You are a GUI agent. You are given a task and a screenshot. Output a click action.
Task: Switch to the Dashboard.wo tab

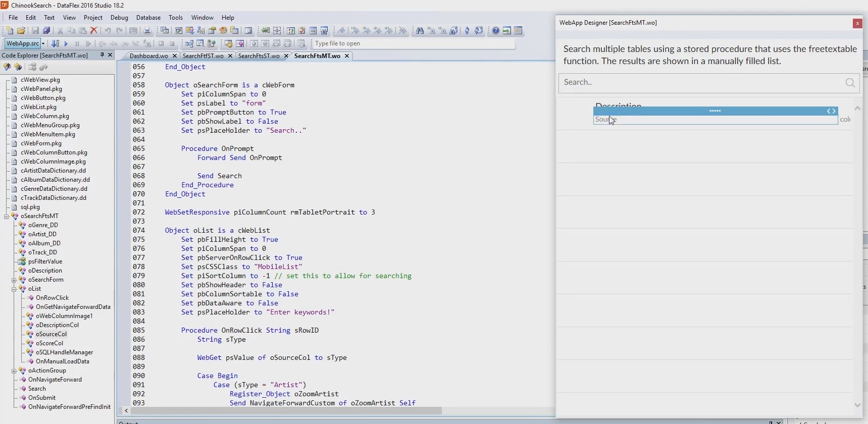[x=148, y=56]
